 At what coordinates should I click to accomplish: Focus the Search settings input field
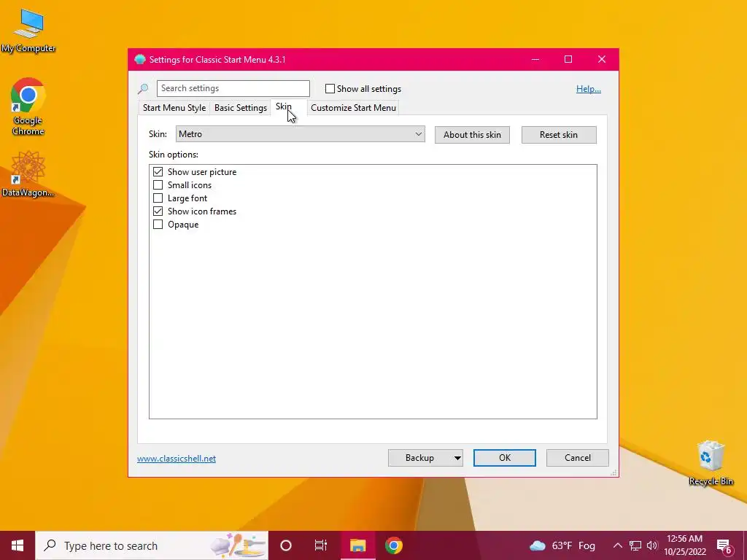[x=233, y=88]
